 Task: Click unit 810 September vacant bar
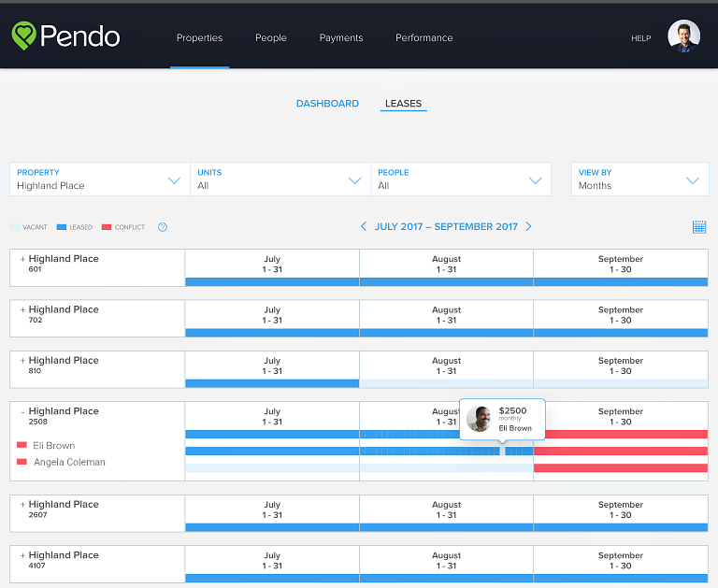pos(621,384)
